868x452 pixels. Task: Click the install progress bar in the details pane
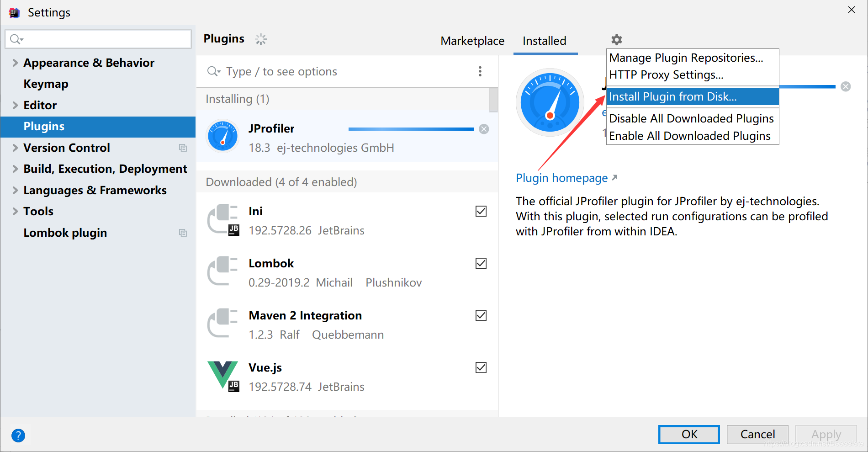[x=807, y=86]
